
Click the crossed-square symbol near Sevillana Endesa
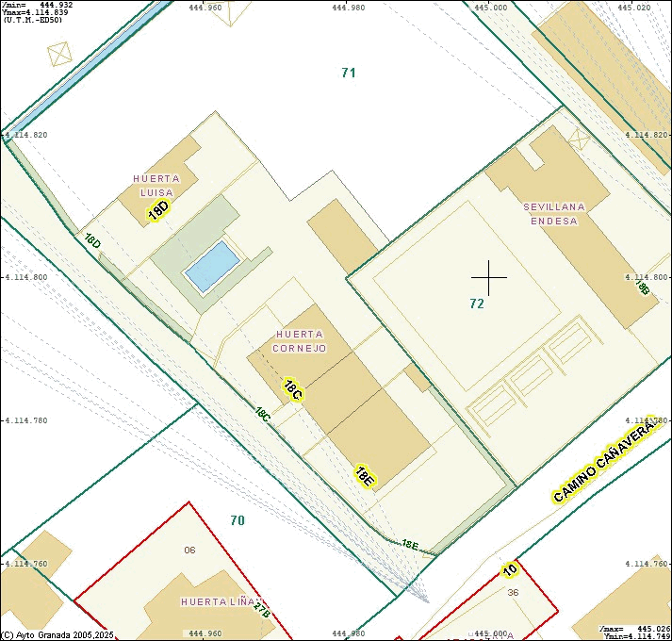click(x=578, y=140)
